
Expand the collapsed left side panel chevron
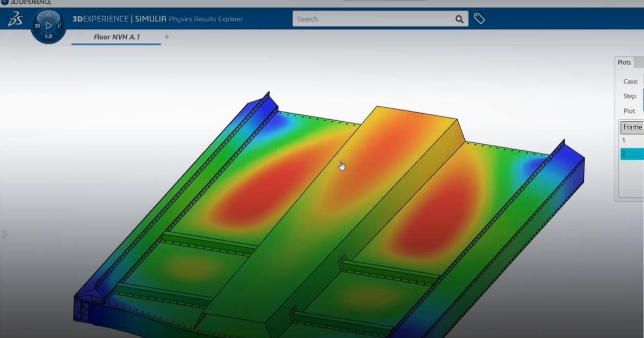pyautogui.click(x=4, y=233)
